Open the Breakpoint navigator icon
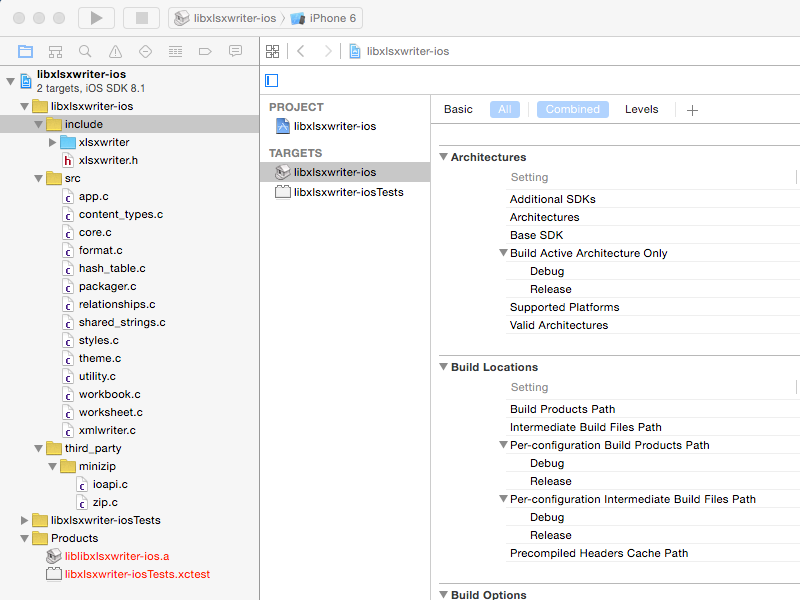 click(205, 51)
